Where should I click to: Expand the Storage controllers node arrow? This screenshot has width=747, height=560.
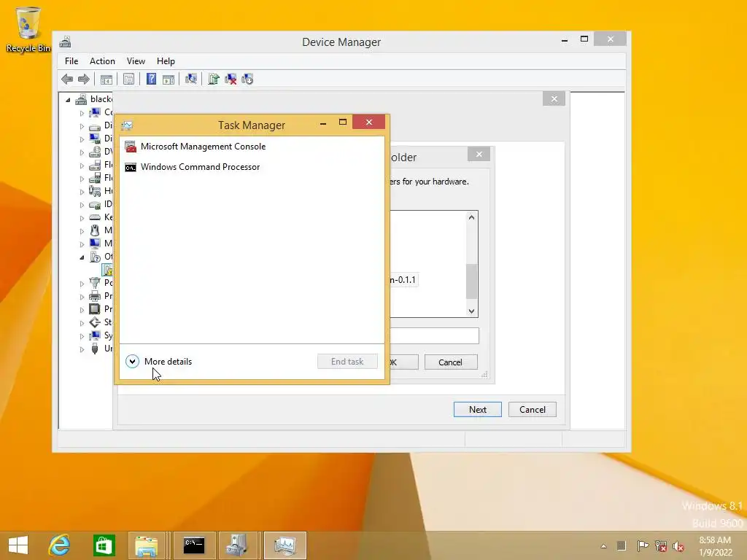click(82, 323)
